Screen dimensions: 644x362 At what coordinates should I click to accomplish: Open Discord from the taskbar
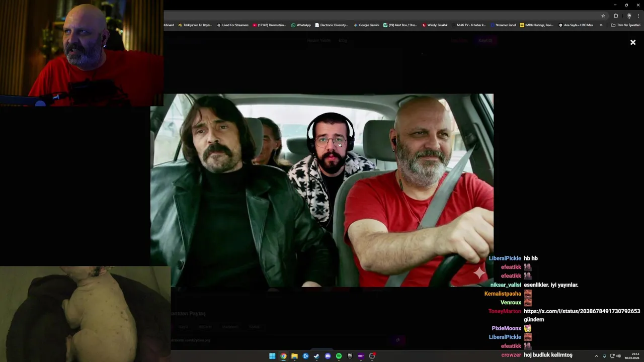(328, 356)
